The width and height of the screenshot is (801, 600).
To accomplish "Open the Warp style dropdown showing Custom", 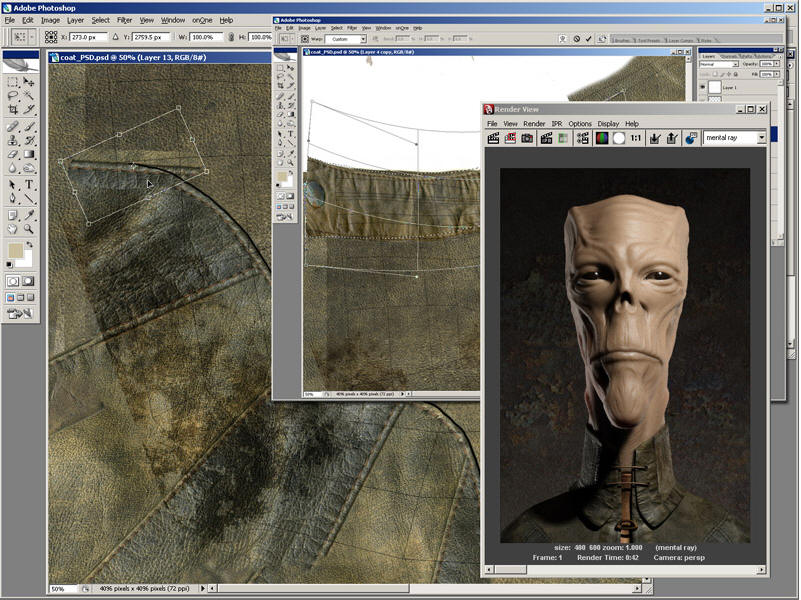I will (363, 39).
